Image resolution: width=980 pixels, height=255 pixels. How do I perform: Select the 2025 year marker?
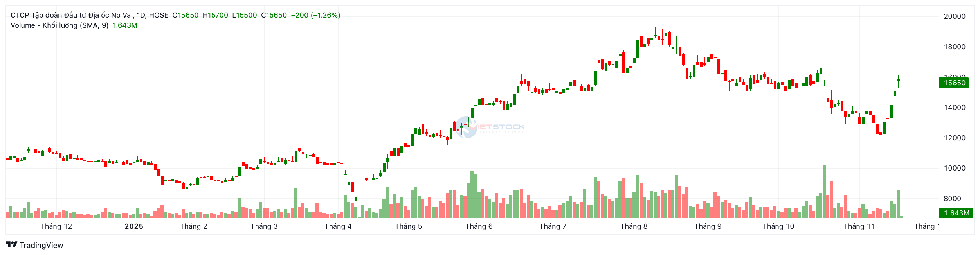(134, 226)
